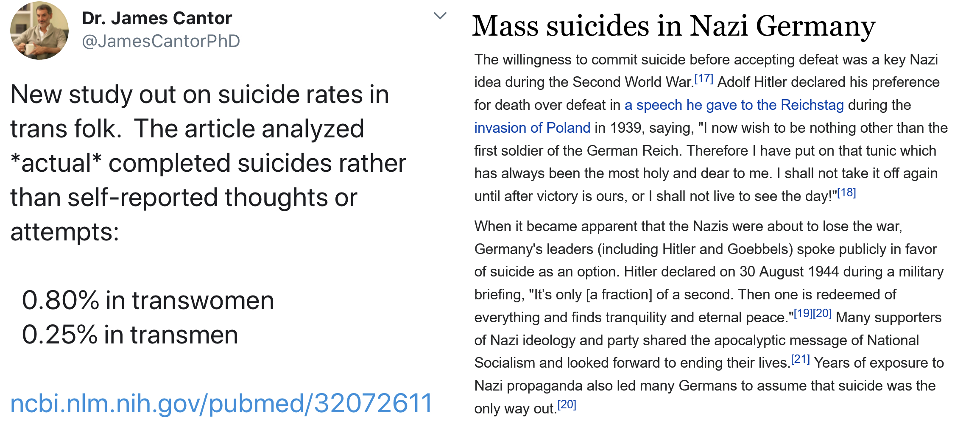Click Dr. James Cantor's profile picture

click(39, 31)
